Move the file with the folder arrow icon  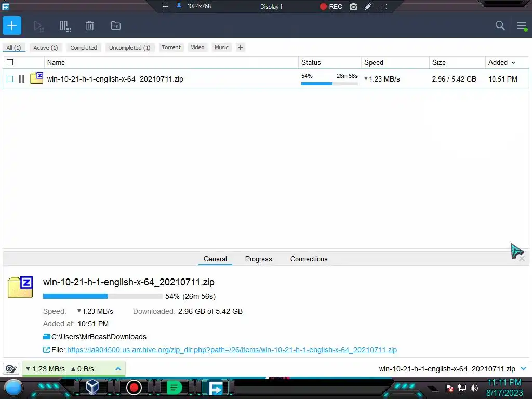[116, 26]
